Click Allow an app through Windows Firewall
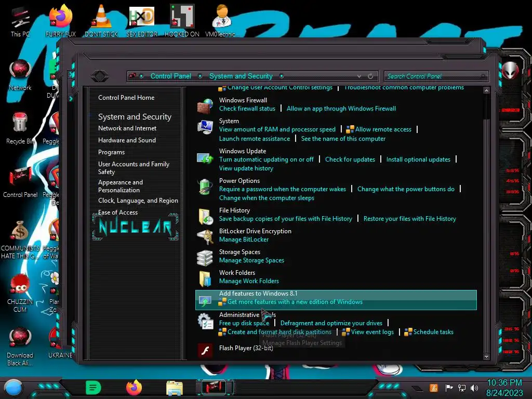Viewport: 532px width, 399px height. (x=341, y=109)
